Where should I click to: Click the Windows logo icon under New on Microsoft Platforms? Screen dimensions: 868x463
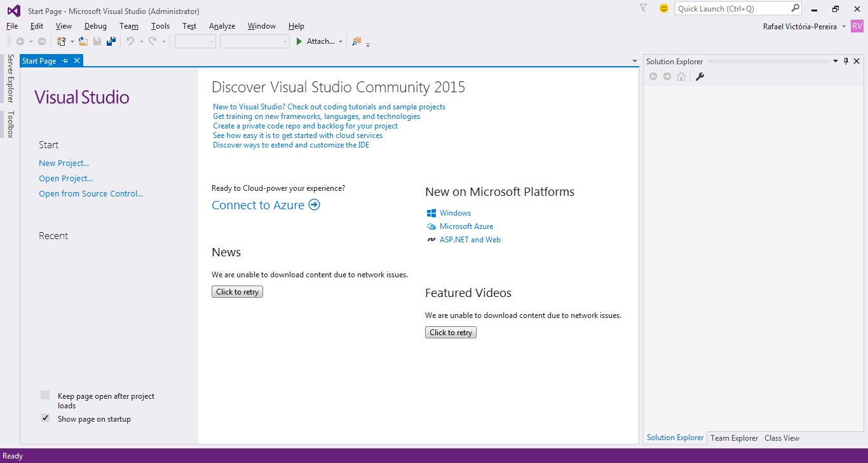431,213
